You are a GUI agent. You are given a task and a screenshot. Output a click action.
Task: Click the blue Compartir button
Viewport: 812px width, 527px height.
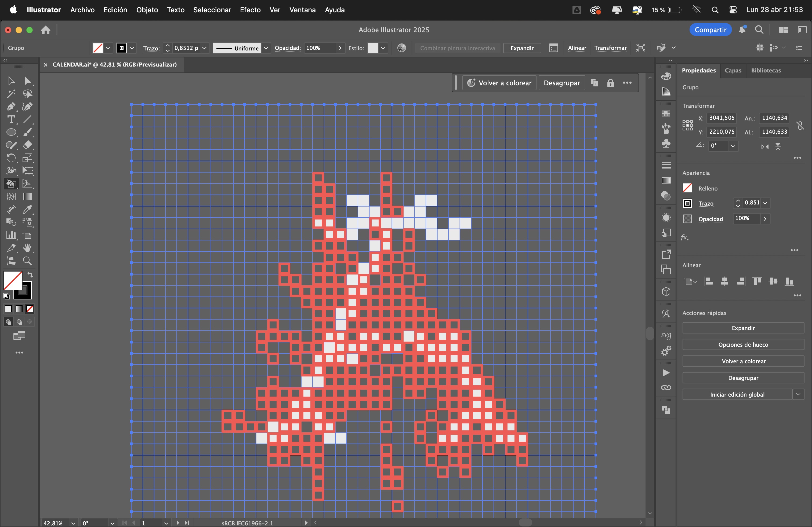pos(710,30)
